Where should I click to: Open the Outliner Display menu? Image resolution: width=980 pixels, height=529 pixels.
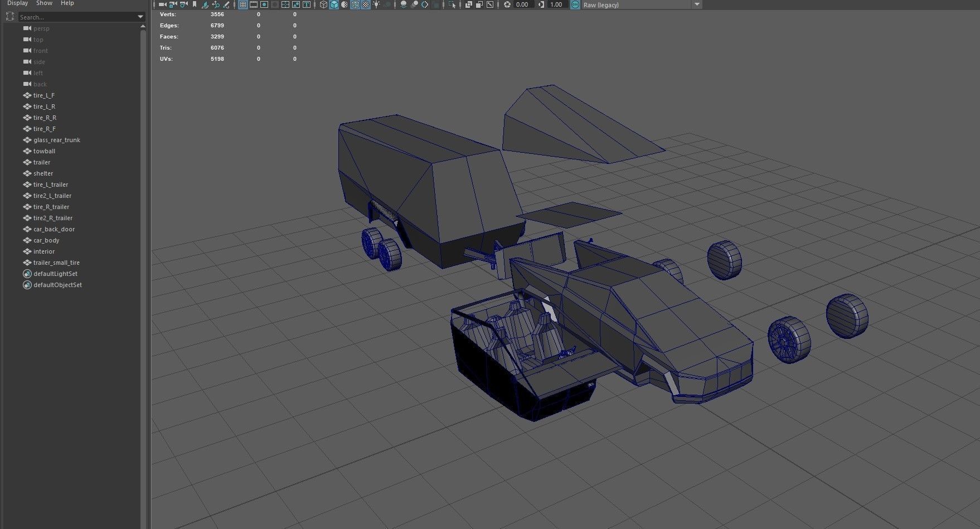coord(18,3)
